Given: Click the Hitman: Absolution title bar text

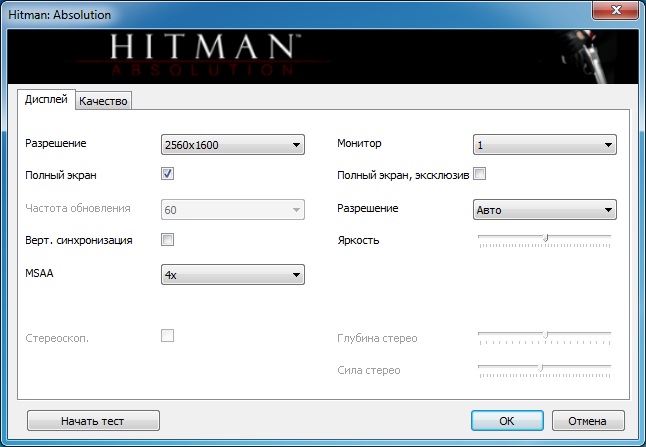Looking at the screenshot, I should 60,15.
